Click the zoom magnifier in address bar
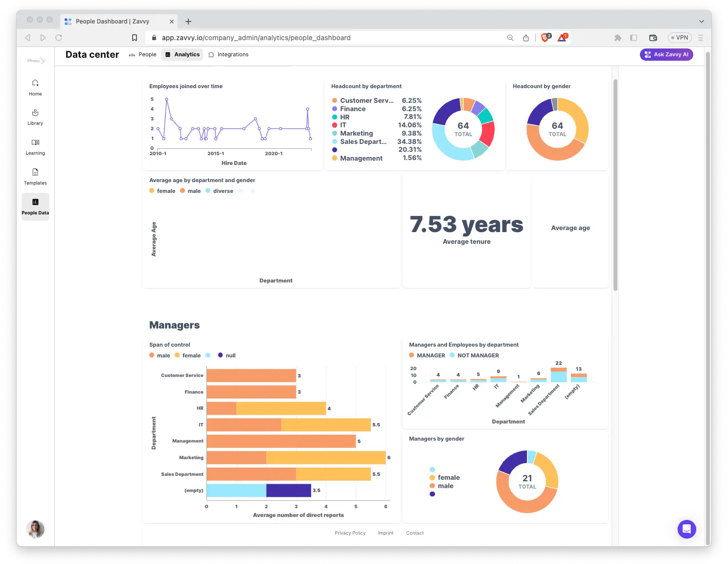Screen dimensions: 728x564 tap(510, 38)
